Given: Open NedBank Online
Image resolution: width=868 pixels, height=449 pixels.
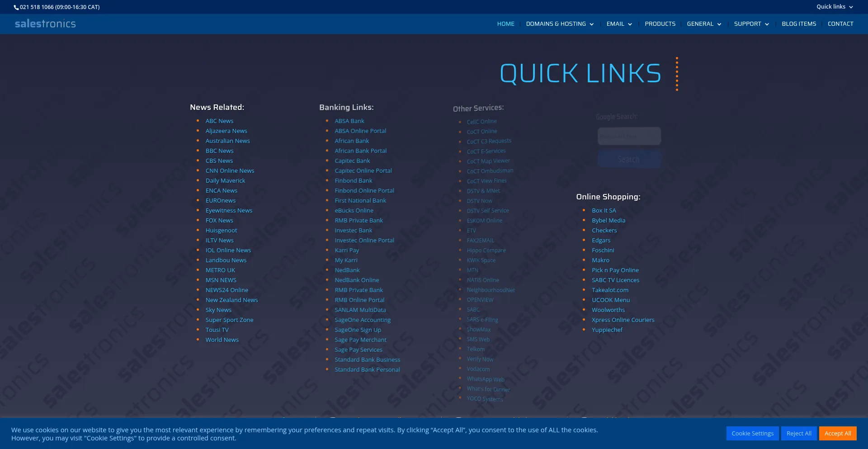Looking at the screenshot, I should [357, 280].
